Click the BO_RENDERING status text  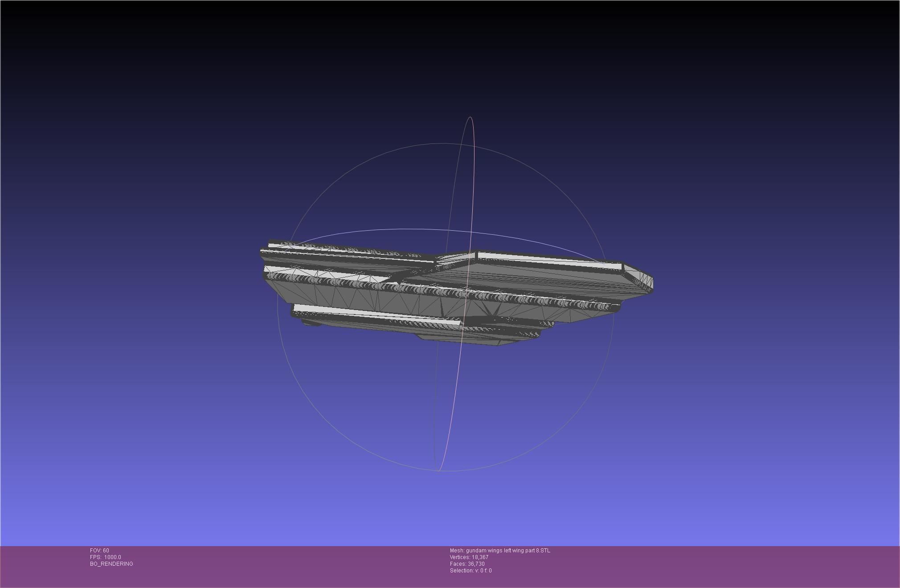pos(111,564)
